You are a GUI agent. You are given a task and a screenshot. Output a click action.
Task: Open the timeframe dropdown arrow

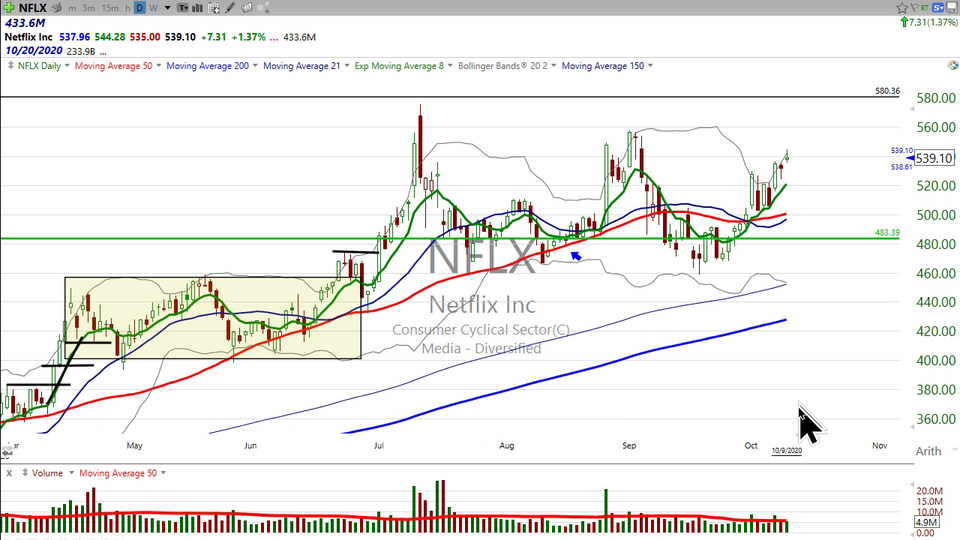(167, 8)
